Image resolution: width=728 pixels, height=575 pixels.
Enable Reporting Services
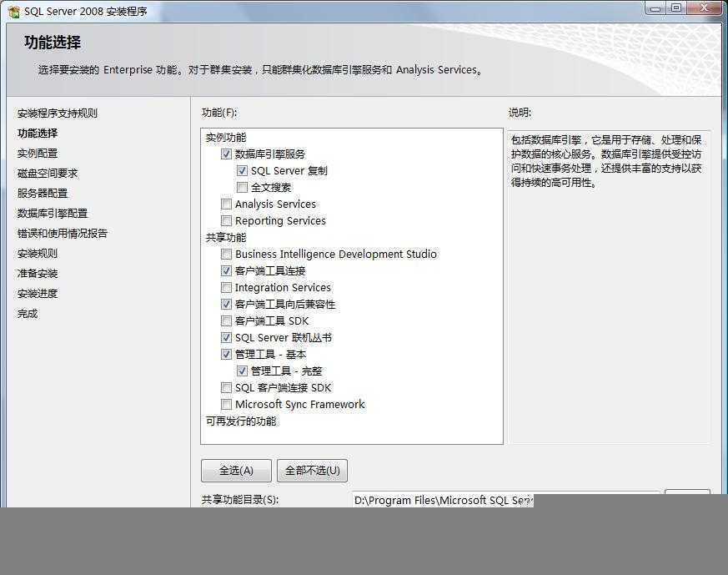click(227, 220)
